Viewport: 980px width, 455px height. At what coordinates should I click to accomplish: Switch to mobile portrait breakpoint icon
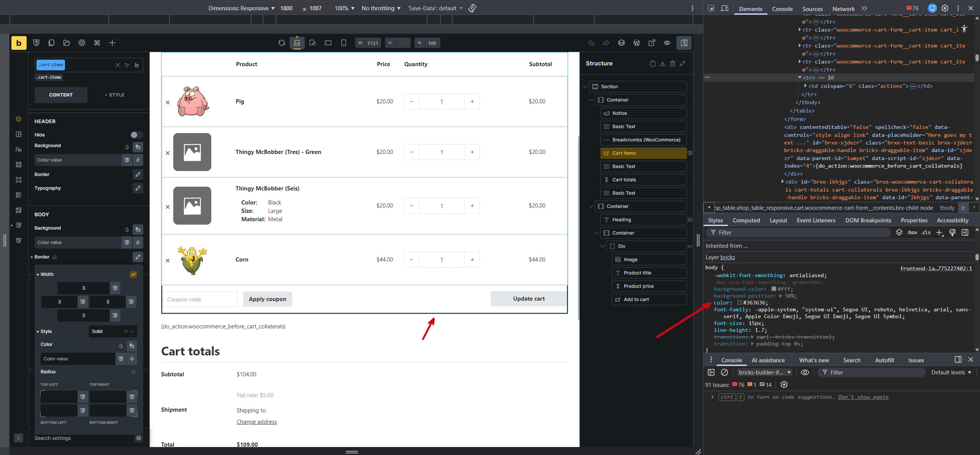[x=344, y=43]
